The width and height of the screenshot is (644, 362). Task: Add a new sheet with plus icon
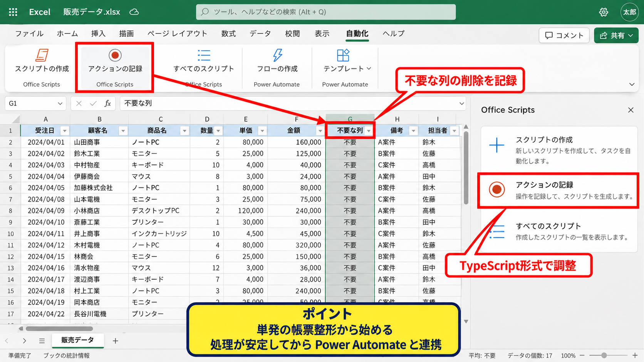[x=115, y=340]
